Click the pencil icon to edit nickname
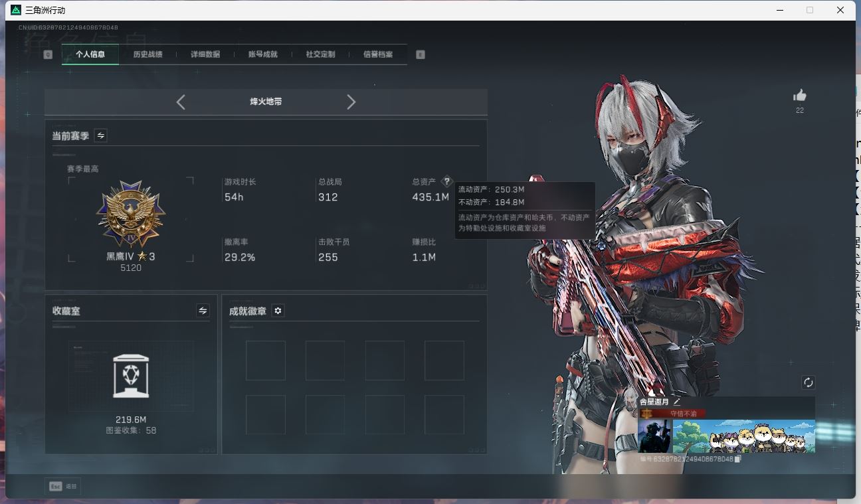Image resolution: width=861 pixels, height=504 pixels. (x=677, y=402)
